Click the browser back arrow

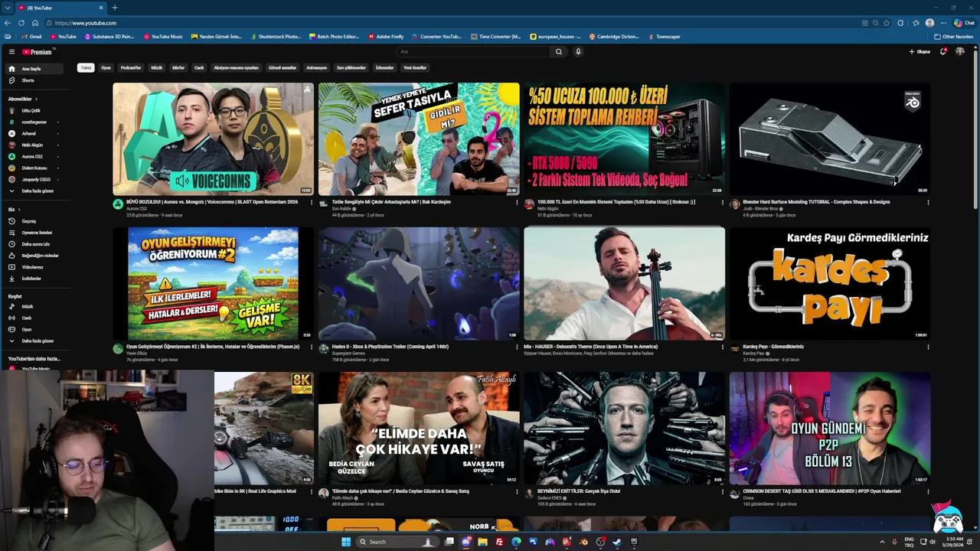click(9, 23)
